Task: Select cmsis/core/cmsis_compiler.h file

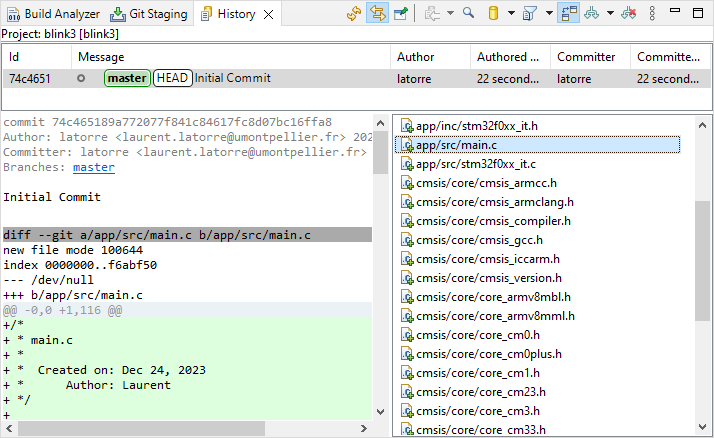Action: [485, 221]
